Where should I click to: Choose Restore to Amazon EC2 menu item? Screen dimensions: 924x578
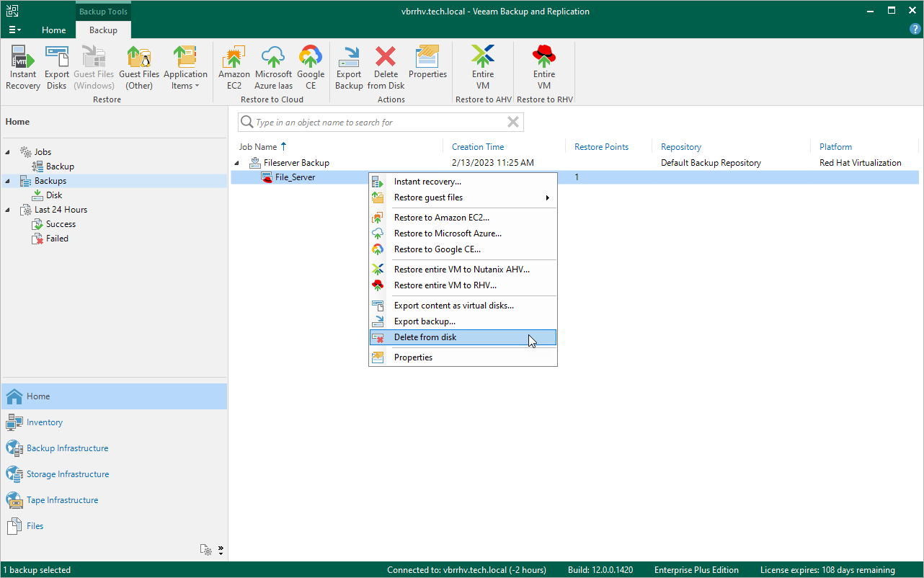463,218
